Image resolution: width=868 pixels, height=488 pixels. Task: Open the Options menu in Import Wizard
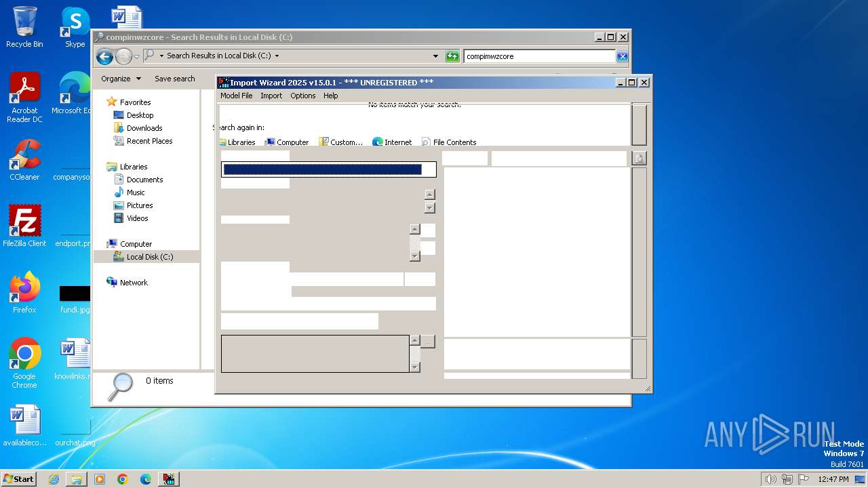pos(302,96)
